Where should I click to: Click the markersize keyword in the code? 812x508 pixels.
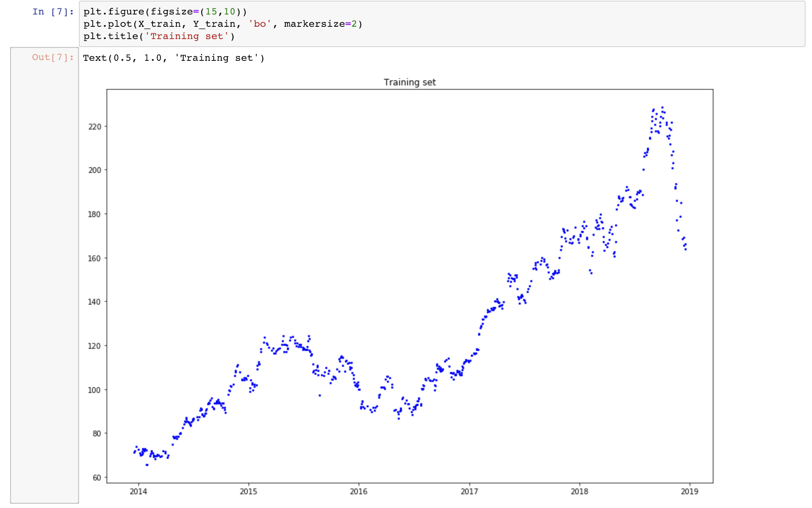[314, 24]
